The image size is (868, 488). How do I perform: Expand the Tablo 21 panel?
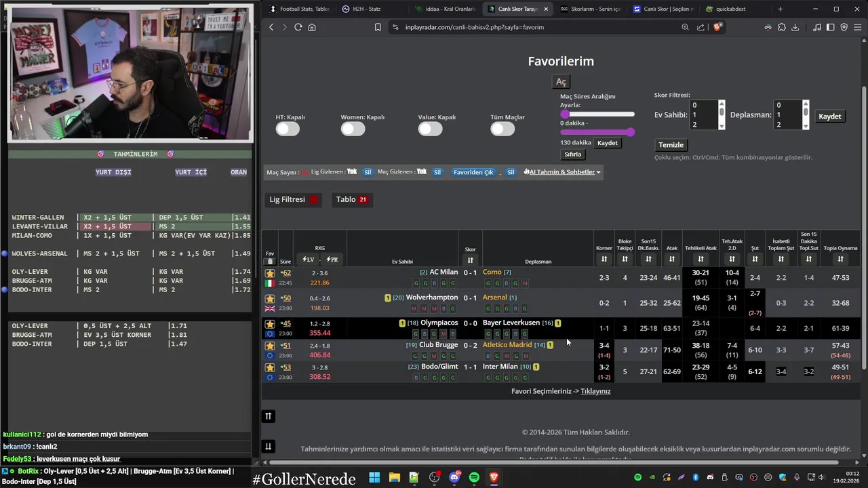(352, 199)
